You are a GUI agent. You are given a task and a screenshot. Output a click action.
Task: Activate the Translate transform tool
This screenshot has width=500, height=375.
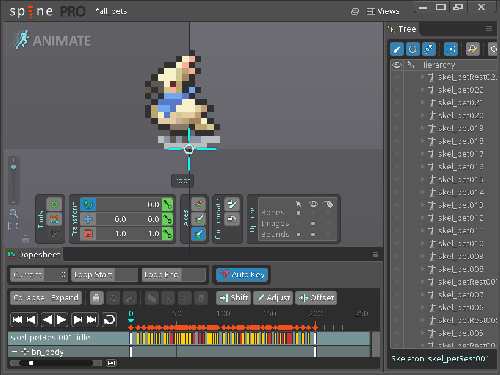click(88, 219)
